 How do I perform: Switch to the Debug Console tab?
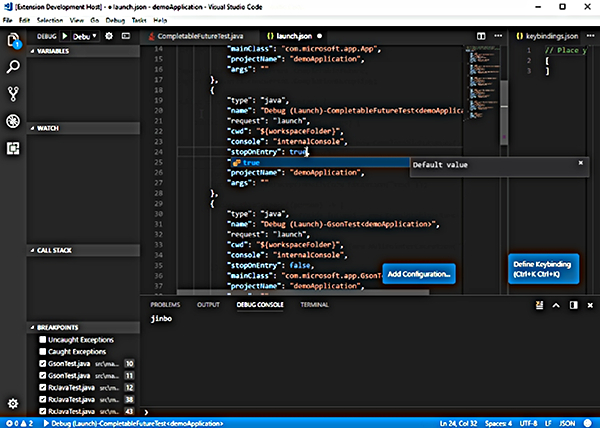click(260, 305)
